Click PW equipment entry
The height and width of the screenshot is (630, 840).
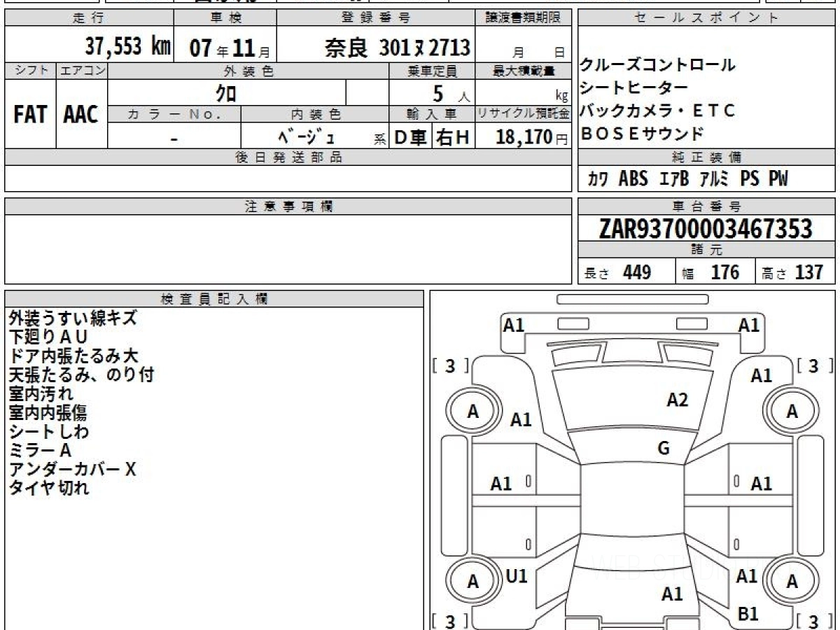778,179
